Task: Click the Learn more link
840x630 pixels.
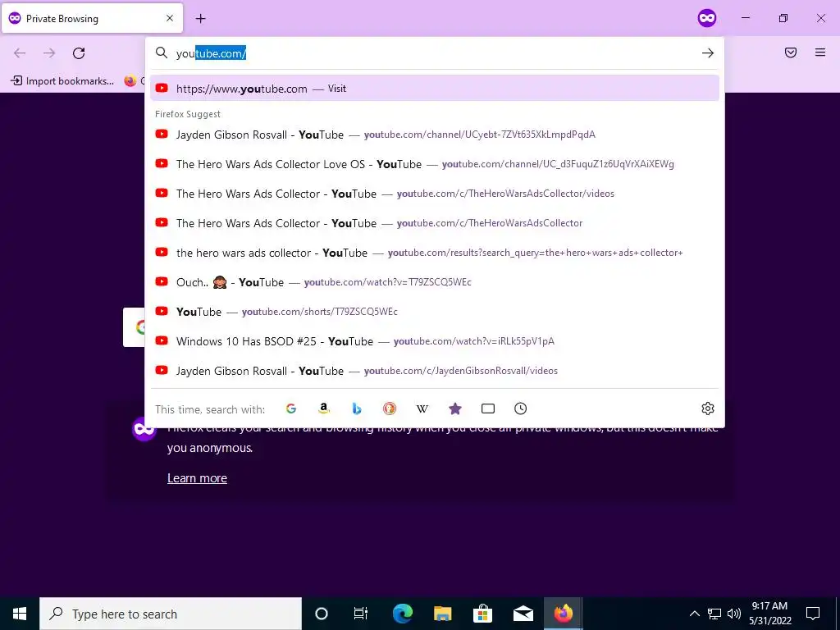Action: (197, 478)
